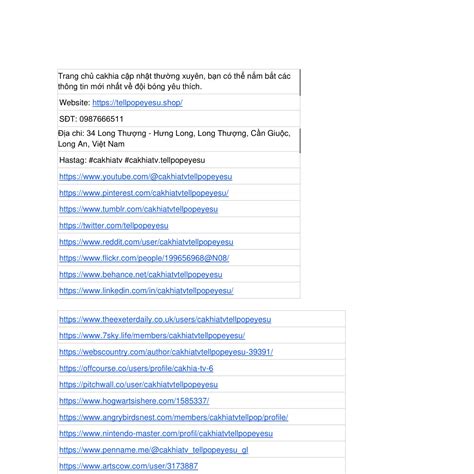Open the Tumblr cakhiatvtellpopeyesu link
This screenshot has width=474, height=474.
point(139,209)
